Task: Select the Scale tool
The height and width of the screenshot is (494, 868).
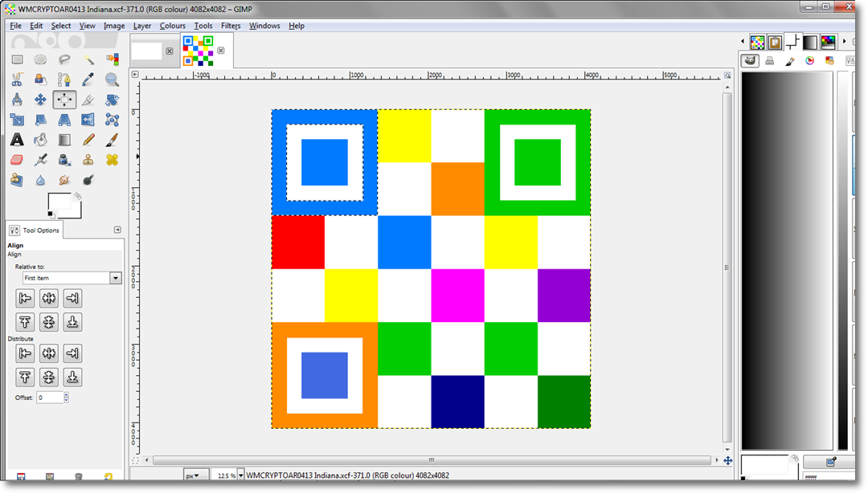Action: pos(17,120)
